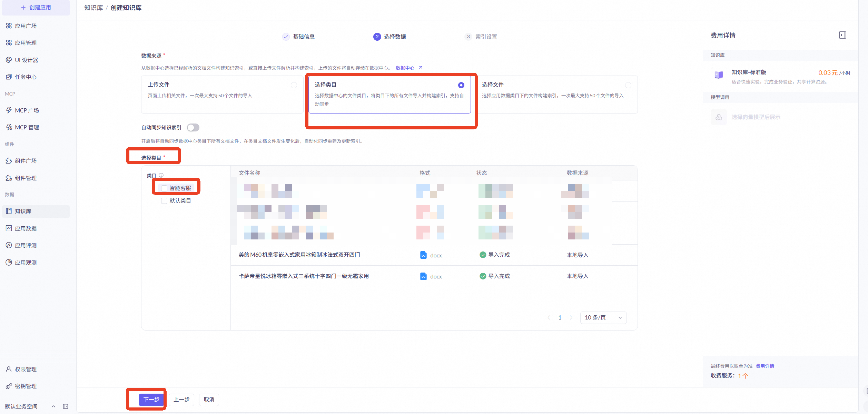The width and height of the screenshot is (868, 414).
Task: Click the 下一步 button
Action: click(x=151, y=400)
